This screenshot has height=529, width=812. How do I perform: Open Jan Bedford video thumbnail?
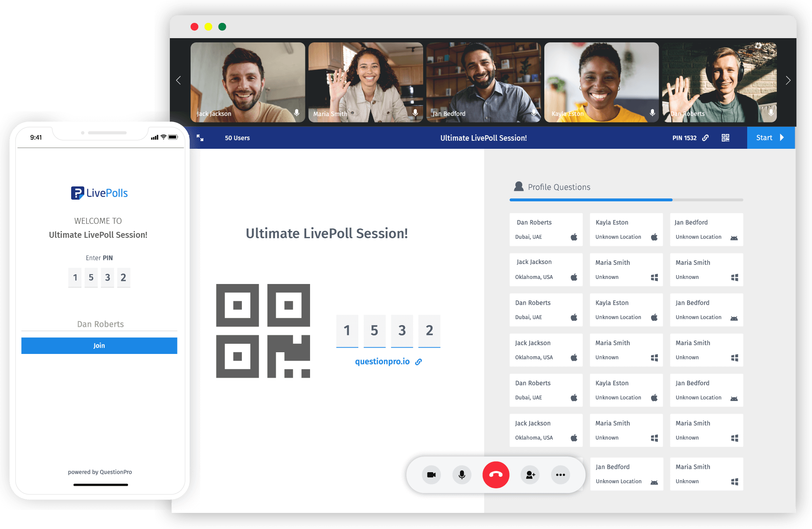483,82
